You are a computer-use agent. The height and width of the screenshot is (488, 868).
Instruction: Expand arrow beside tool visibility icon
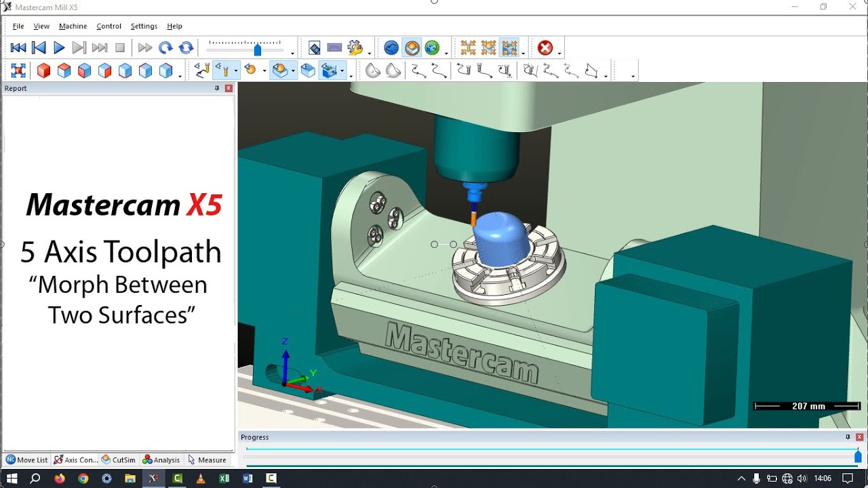(x=236, y=70)
